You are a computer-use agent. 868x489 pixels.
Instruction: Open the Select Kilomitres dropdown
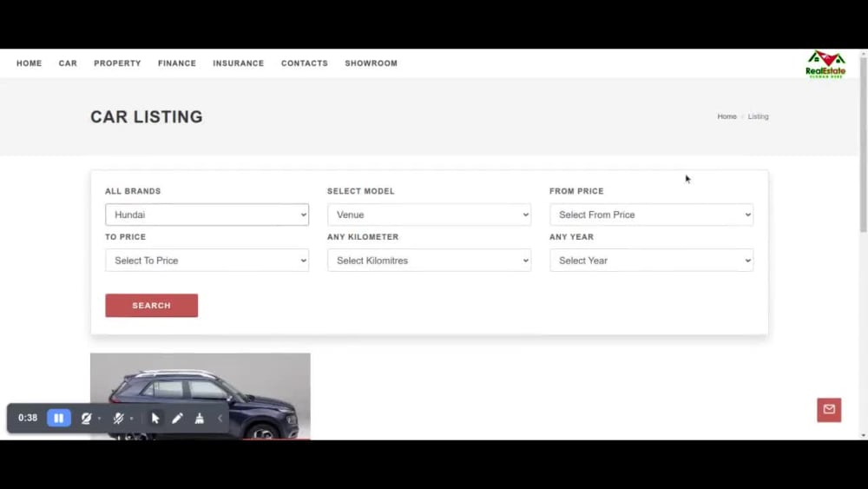click(x=429, y=261)
